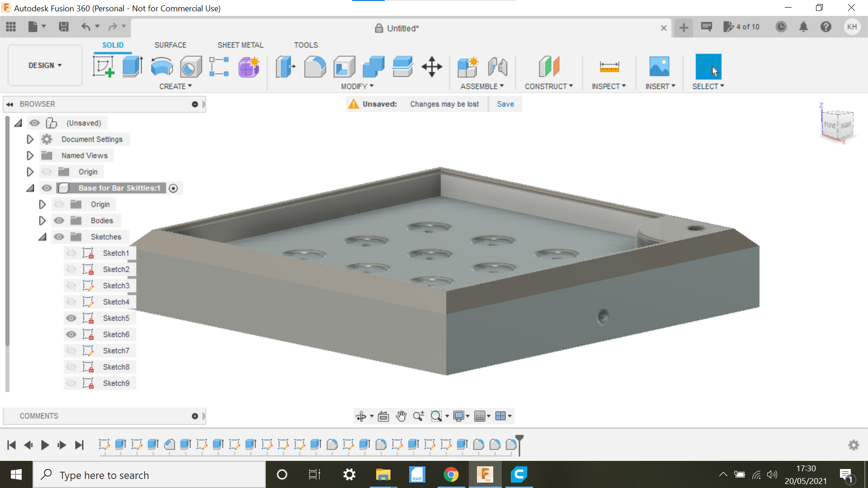Select the Extrude tool icon
Screen dimensions: 868x488
point(132,67)
